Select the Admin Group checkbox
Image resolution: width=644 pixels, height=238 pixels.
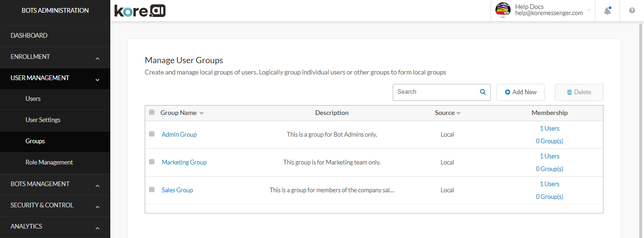coord(152,134)
